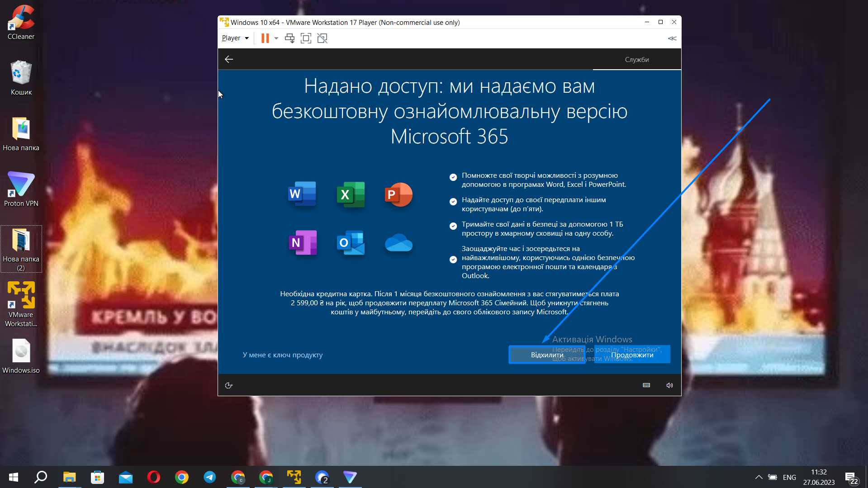This screenshot has width=868, height=488.
Task: Open the Кошик recycle bin
Action: coord(21,77)
